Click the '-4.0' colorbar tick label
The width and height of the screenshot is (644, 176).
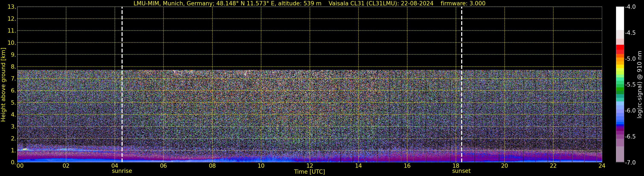(630, 7)
